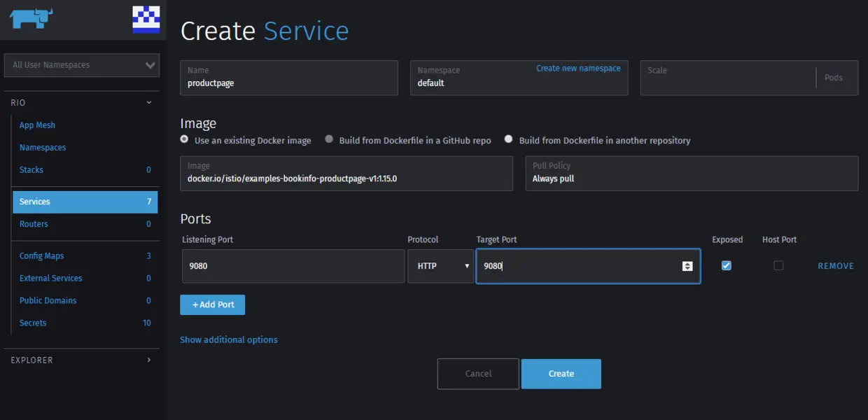Open the All User Namespaces dropdown

(x=81, y=64)
